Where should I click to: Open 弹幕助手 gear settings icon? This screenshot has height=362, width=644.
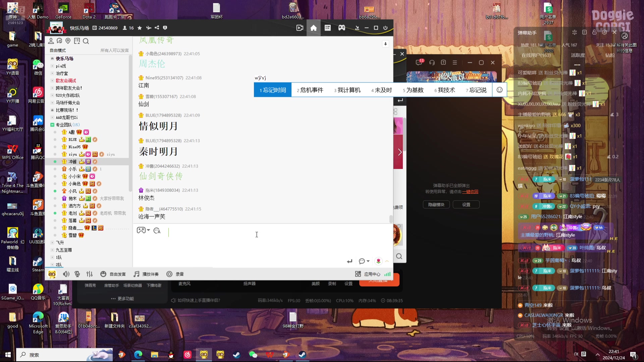click(x=604, y=32)
